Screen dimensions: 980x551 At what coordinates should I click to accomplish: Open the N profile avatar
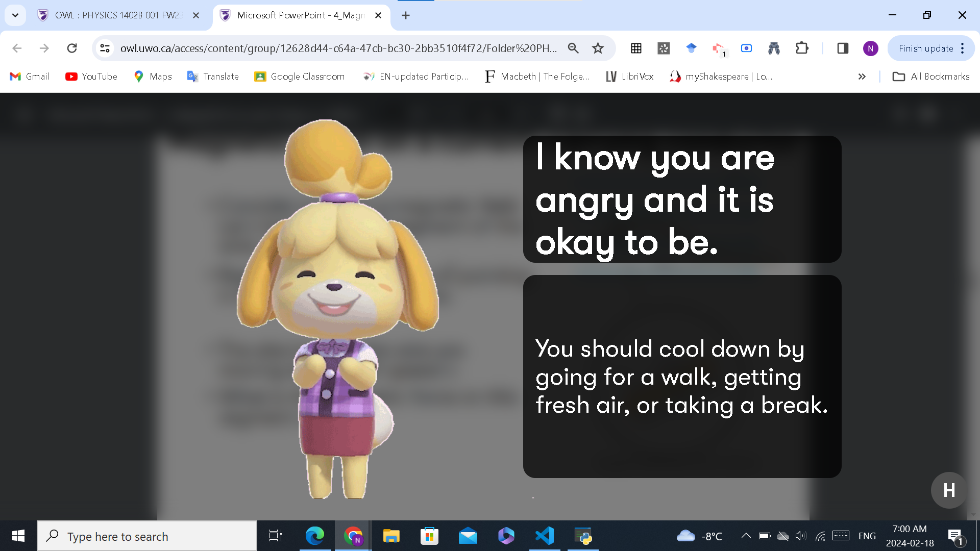click(x=870, y=48)
